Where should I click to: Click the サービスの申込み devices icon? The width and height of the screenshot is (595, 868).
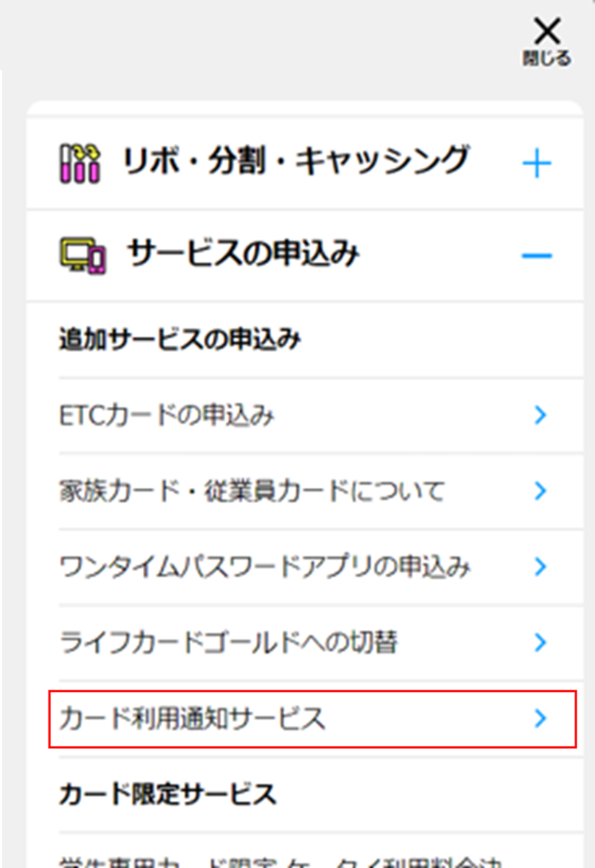[x=81, y=255]
